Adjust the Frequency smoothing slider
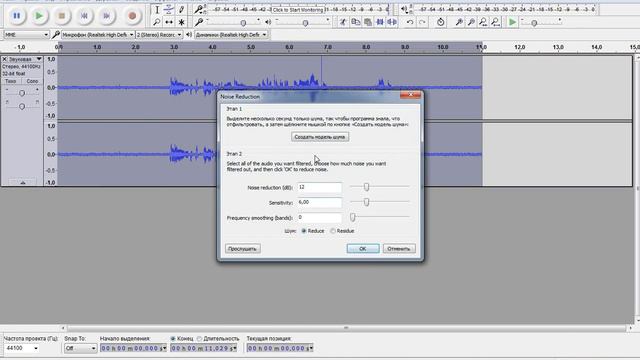This screenshot has width=640, height=360. [353, 217]
